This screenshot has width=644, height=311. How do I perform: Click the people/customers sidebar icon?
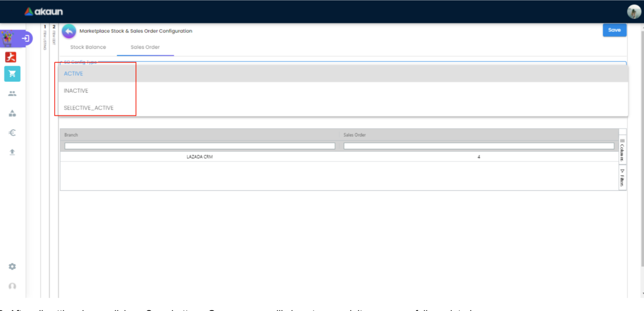(x=12, y=94)
